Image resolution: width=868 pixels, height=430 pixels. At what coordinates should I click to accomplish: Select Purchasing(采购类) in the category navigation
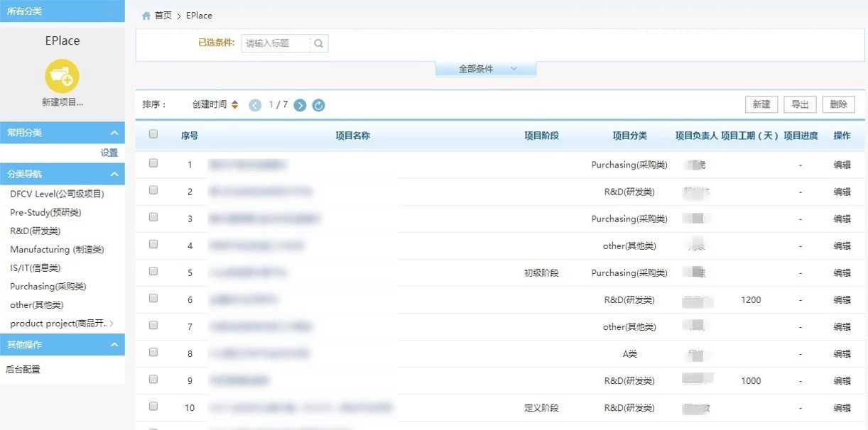coord(48,287)
